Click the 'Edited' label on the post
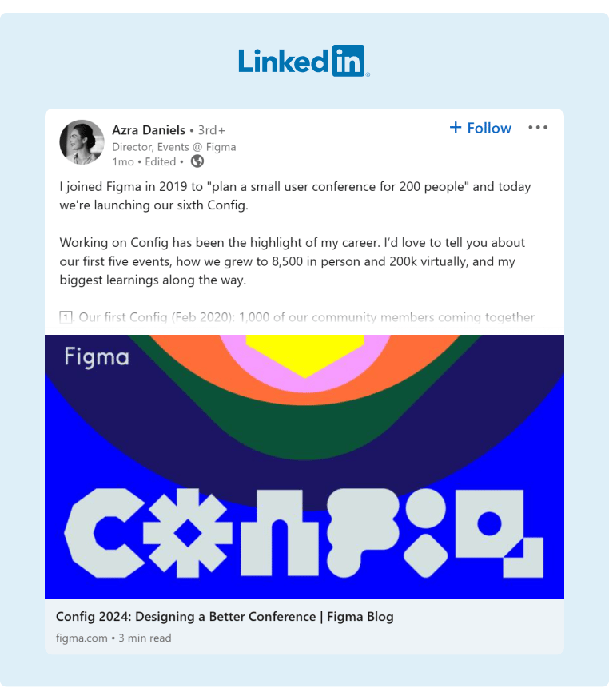The width and height of the screenshot is (609, 700). pyautogui.click(x=160, y=161)
